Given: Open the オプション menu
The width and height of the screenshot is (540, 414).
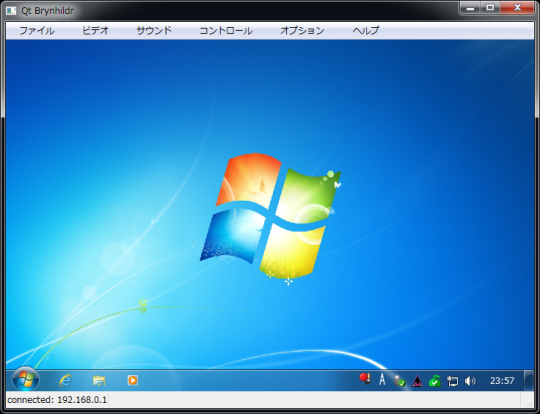Looking at the screenshot, I should (302, 31).
